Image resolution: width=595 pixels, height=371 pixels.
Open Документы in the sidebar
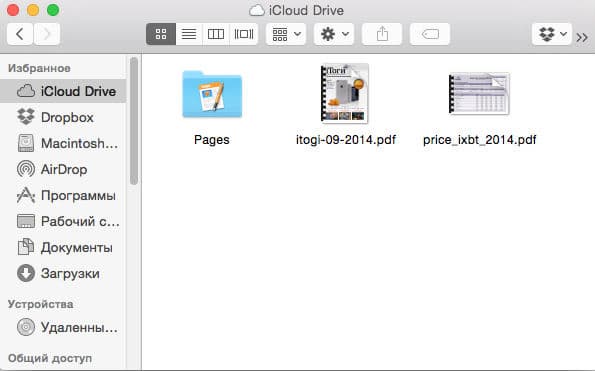click(63, 247)
